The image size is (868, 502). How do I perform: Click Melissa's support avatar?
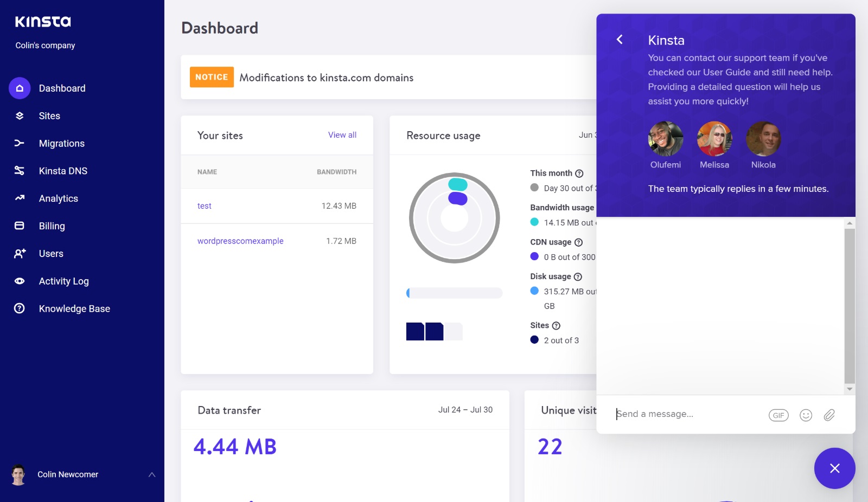714,139
